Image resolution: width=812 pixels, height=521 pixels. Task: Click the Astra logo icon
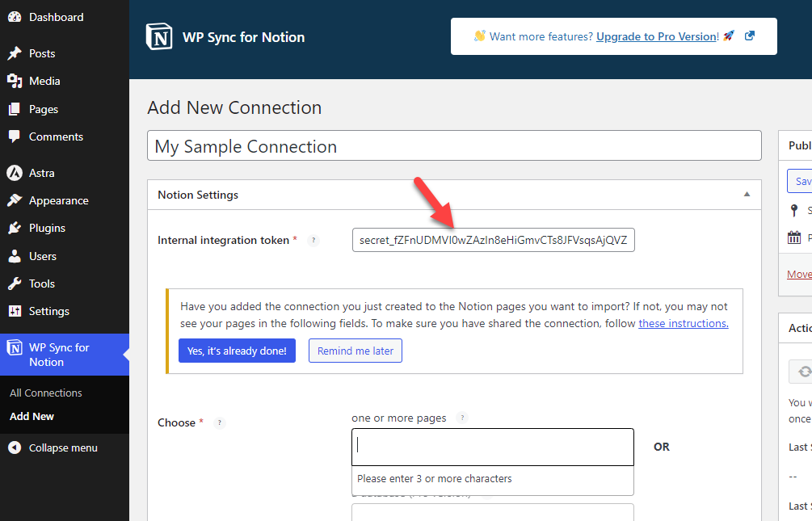15,173
